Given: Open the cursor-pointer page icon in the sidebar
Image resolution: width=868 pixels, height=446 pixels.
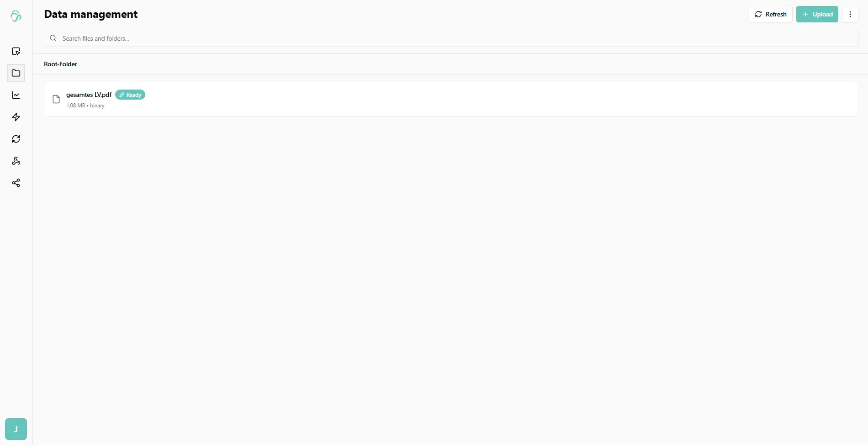Looking at the screenshot, I should [16, 51].
